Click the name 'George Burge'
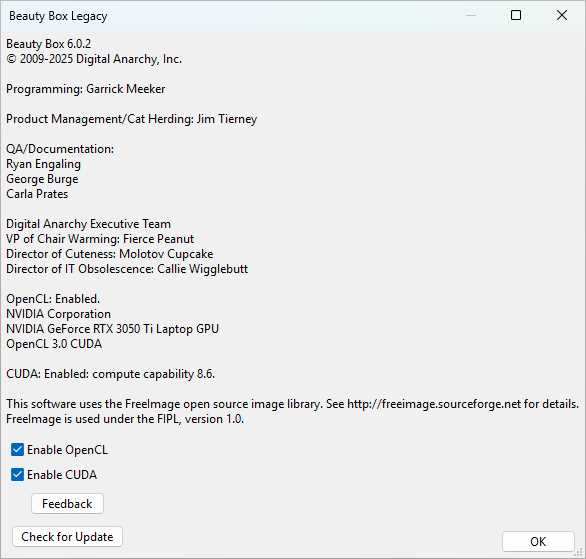The width and height of the screenshot is (586, 559). (x=42, y=179)
